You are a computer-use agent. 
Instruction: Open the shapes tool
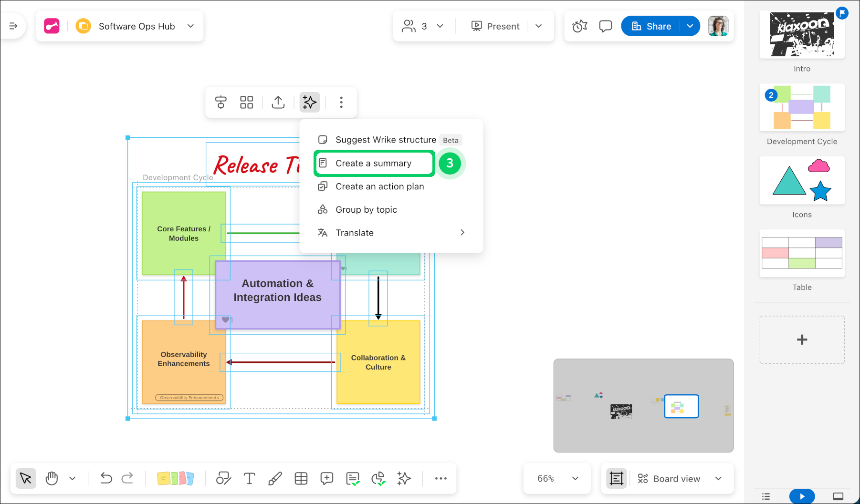point(223,478)
